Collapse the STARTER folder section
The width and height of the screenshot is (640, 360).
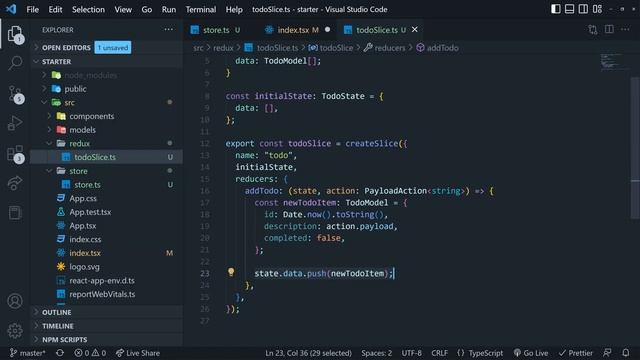106,61
